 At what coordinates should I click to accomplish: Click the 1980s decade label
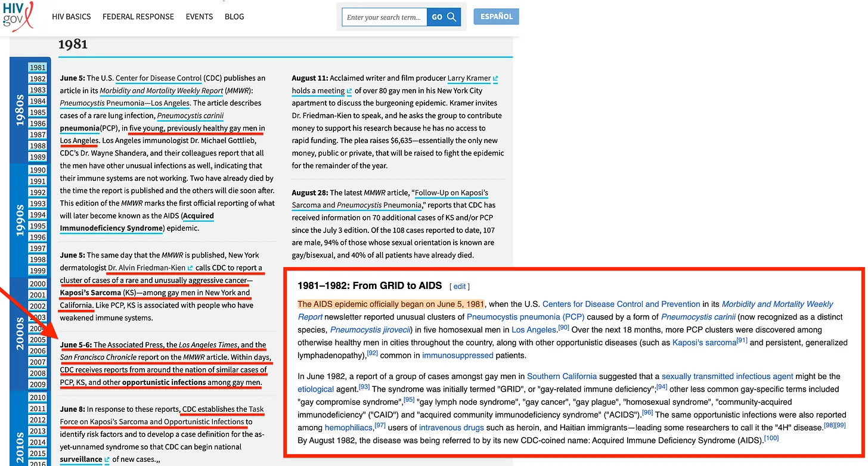point(19,111)
